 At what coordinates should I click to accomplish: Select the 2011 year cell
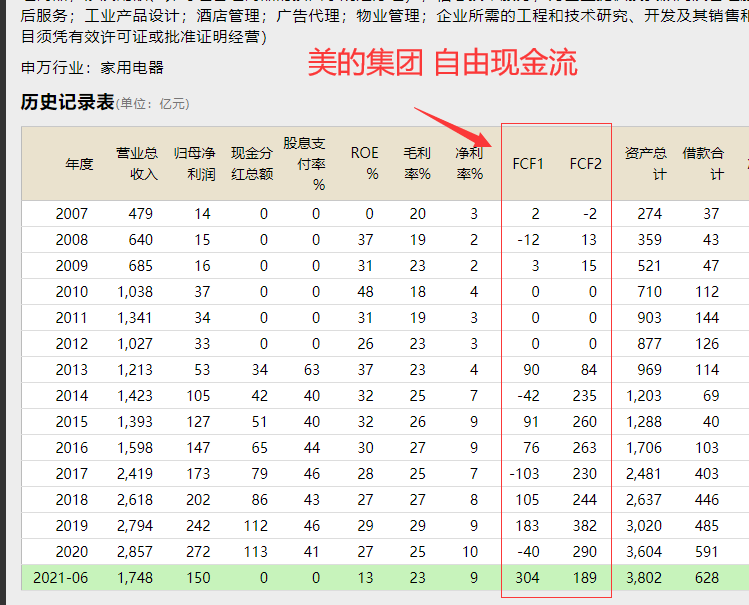(72, 318)
